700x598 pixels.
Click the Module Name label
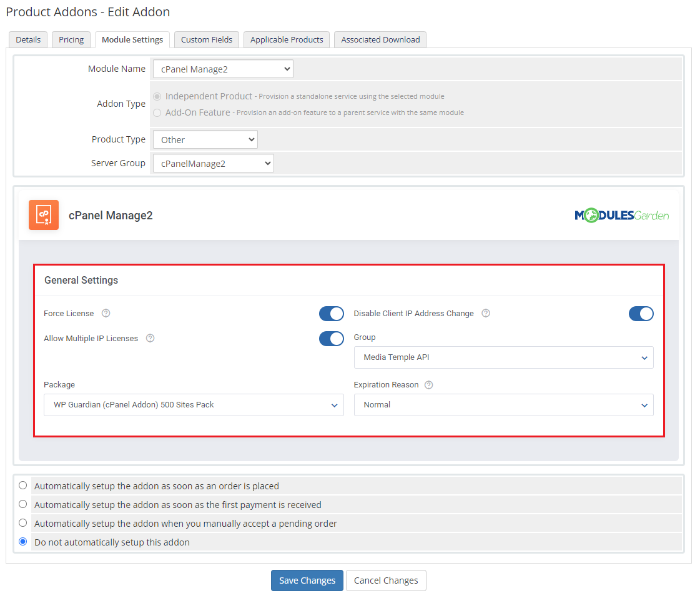(x=117, y=69)
